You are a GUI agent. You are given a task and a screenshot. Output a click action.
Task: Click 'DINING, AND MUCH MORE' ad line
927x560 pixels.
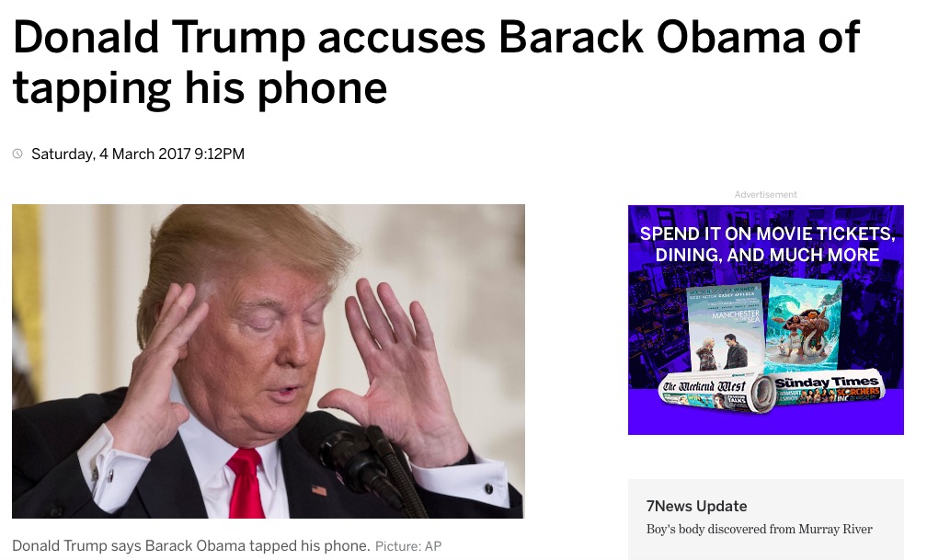(x=767, y=255)
